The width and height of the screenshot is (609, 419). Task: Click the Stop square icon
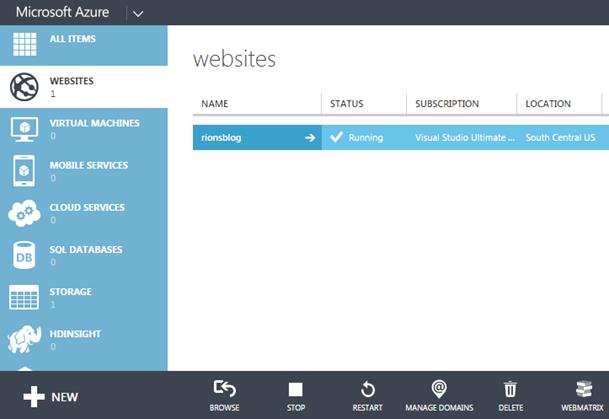point(296,389)
